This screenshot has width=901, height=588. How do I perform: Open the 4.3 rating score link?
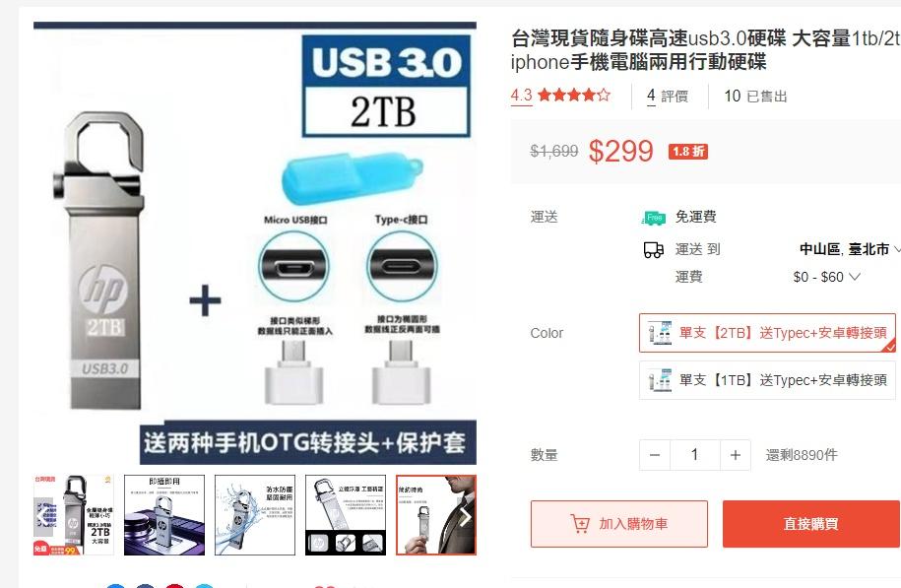click(521, 96)
